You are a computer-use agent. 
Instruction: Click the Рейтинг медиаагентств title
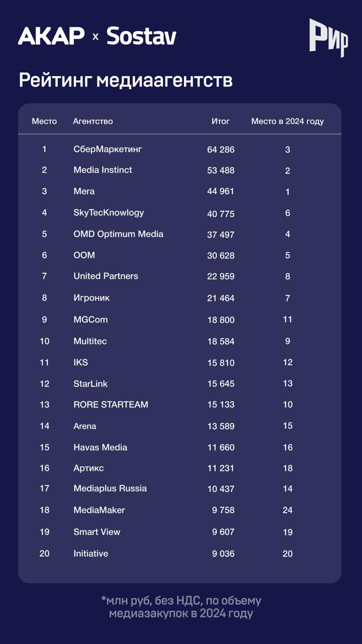coord(126,80)
